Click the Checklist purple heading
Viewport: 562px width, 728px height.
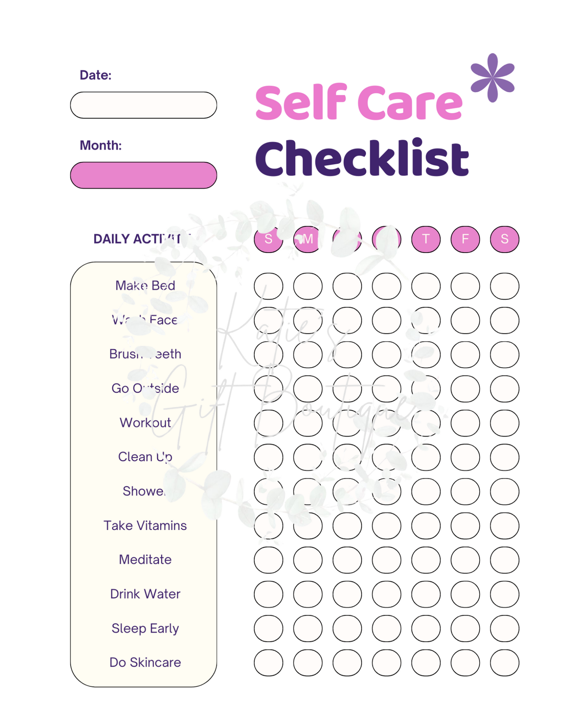point(362,158)
